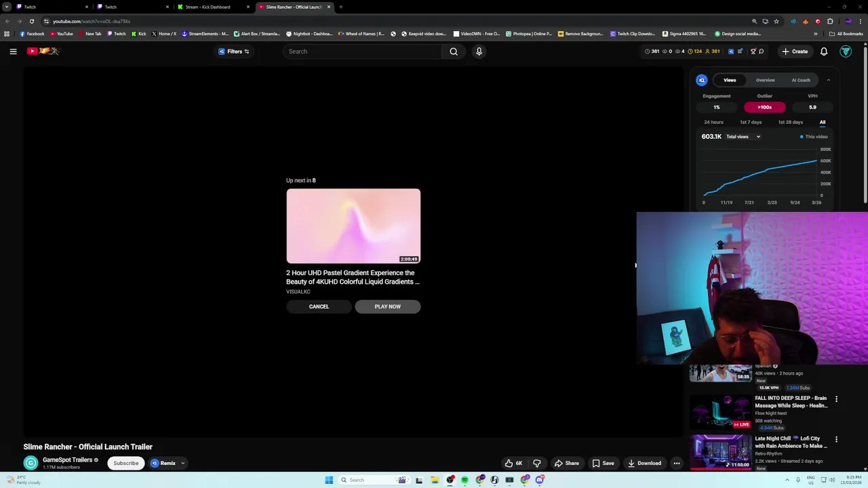Click the >100x Outlier badge
868x488 pixels.
pyautogui.click(x=764, y=107)
